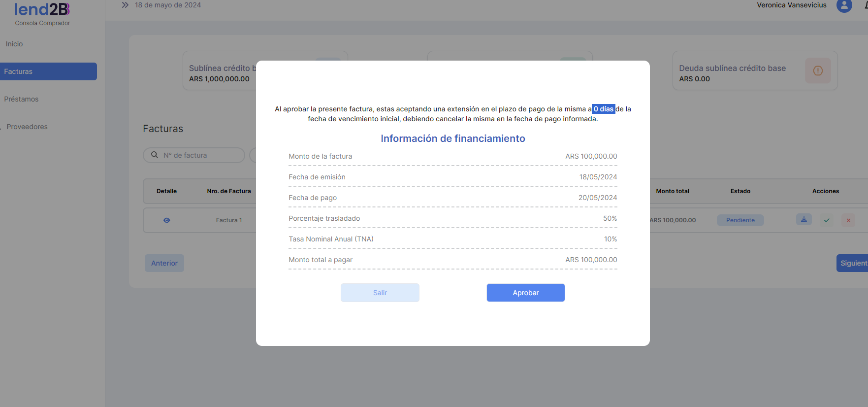Click the Anterior pagination button
Screen dimensions: 868x407
164,263
